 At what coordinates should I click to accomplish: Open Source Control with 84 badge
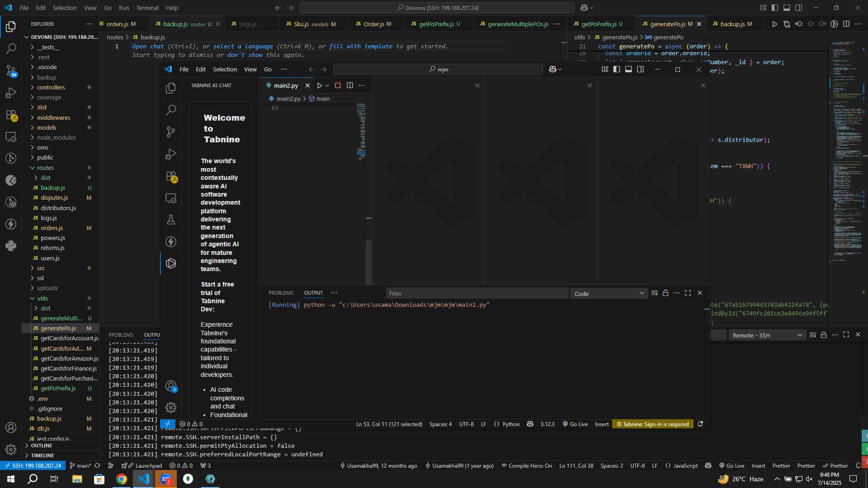pos(11,70)
